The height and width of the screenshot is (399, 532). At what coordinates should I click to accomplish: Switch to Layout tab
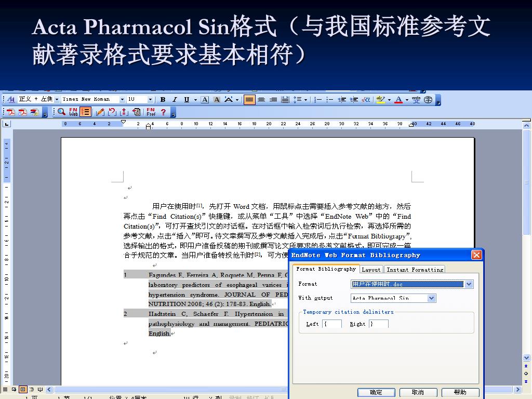coord(371,270)
